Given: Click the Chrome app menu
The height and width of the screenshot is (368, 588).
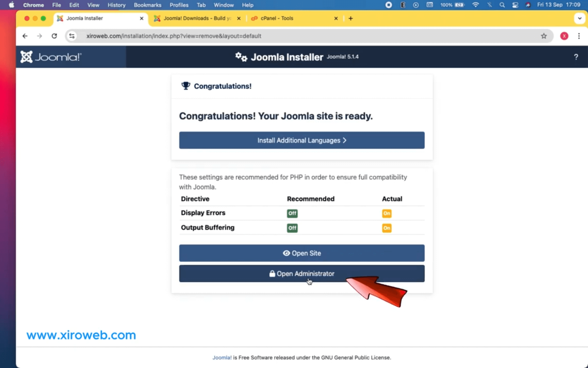Looking at the screenshot, I should (x=33, y=5).
